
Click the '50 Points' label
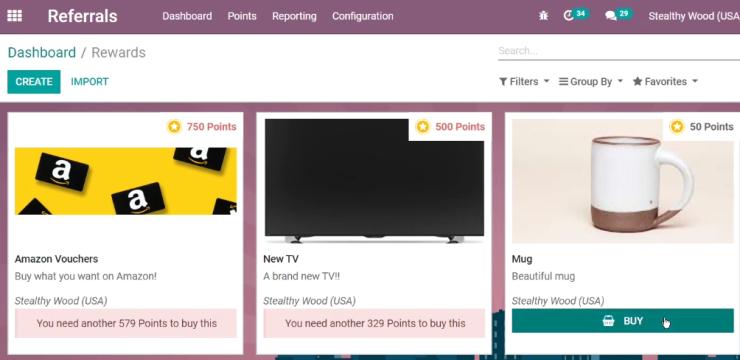click(712, 126)
